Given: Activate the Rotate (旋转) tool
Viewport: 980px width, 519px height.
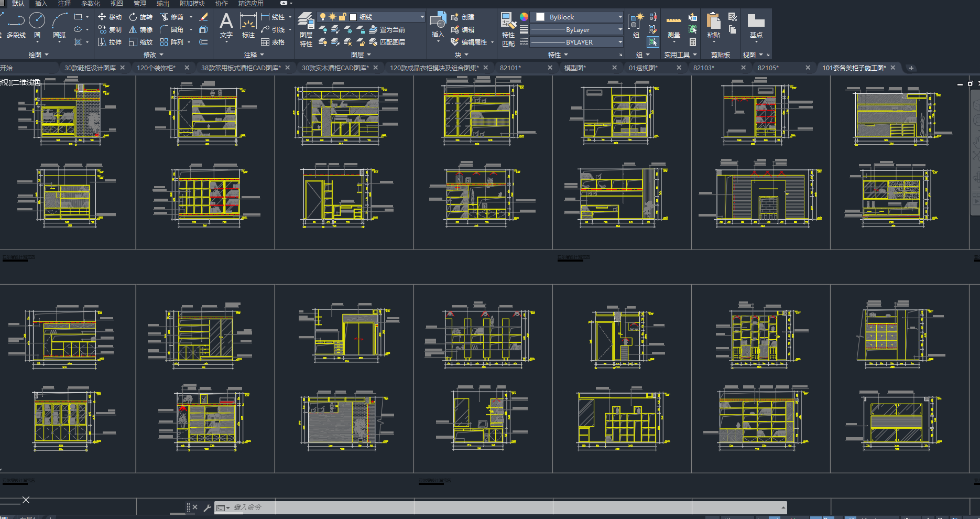Looking at the screenshot, I should 140,17.
